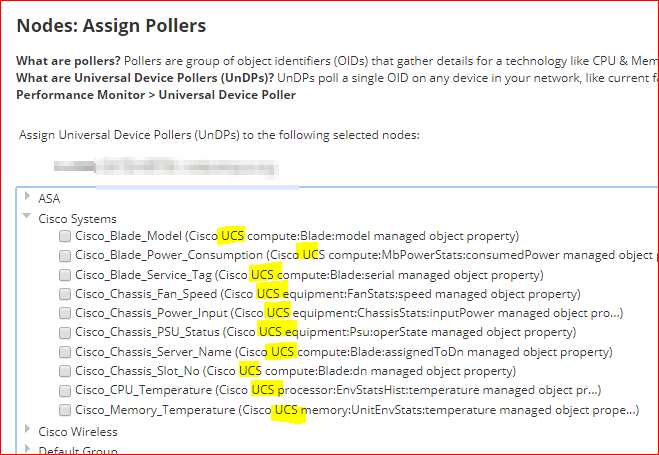Click the Cisco_Blade_Power_Consumption poller text
Image resolution: width=659 pixels, height=455 pixels.
(x=364, y=255)
